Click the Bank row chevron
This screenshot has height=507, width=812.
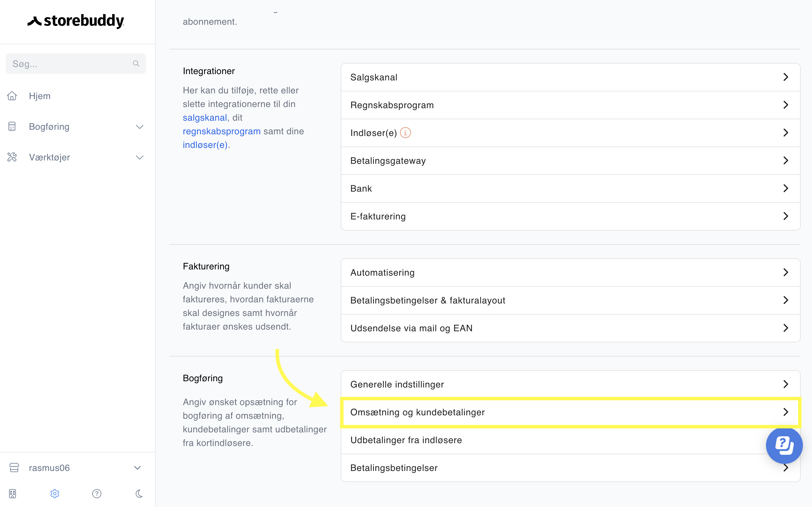786,188
